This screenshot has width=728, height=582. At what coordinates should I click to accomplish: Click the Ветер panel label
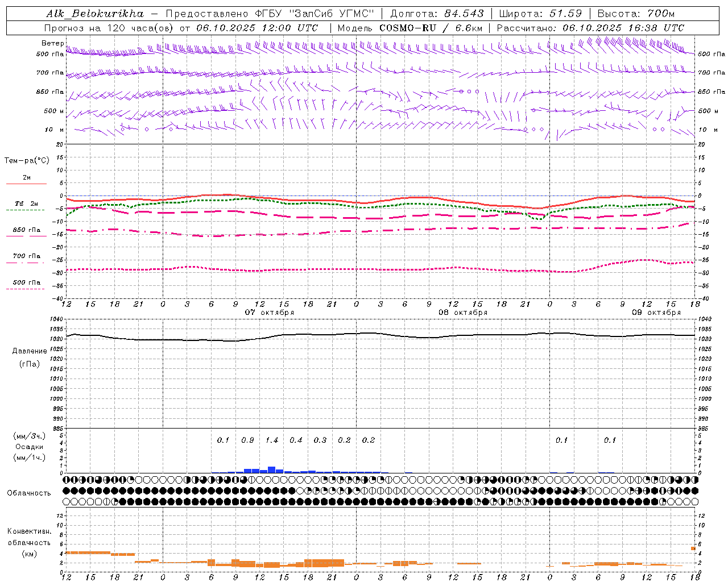(52, 43)
